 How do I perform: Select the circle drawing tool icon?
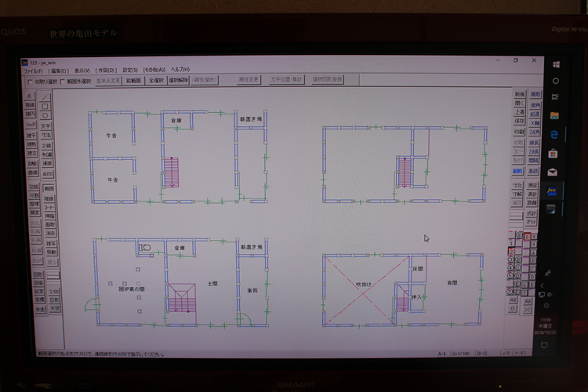tap(45, 116)
